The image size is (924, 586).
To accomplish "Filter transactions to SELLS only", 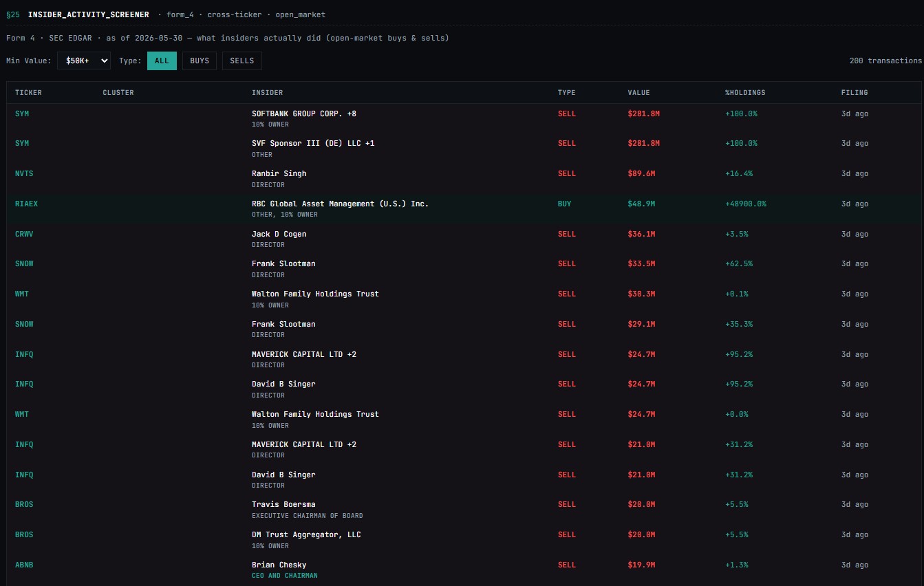I will click(242, 61).
